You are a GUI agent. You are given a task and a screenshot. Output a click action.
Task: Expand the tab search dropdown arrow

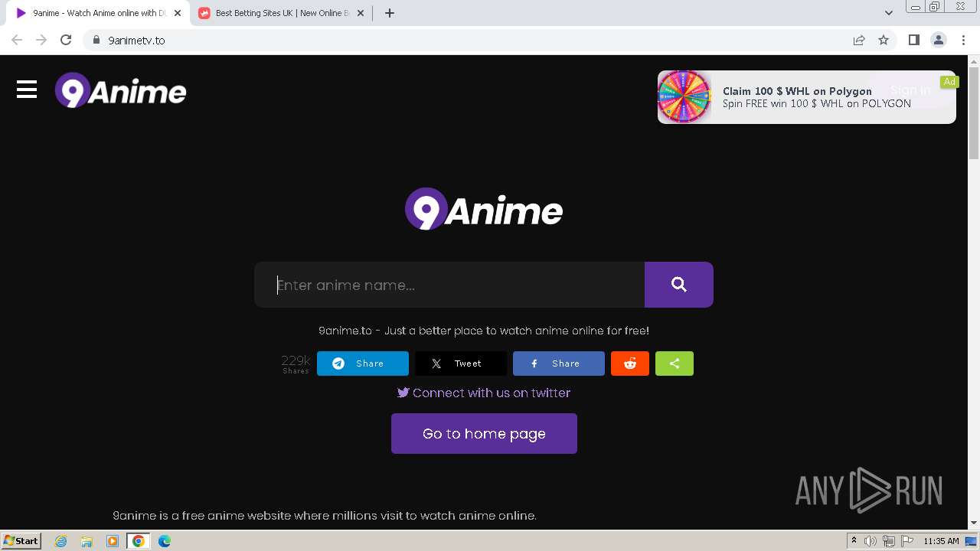pos(888,13)
